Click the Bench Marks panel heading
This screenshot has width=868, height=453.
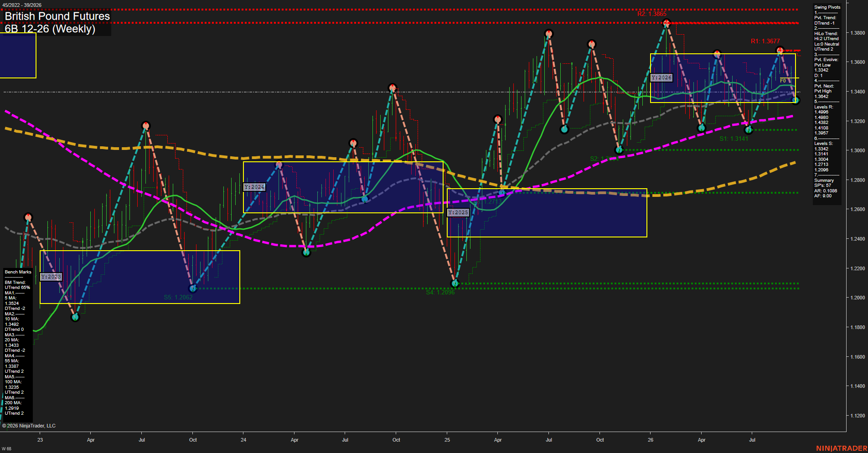[18, 272]
